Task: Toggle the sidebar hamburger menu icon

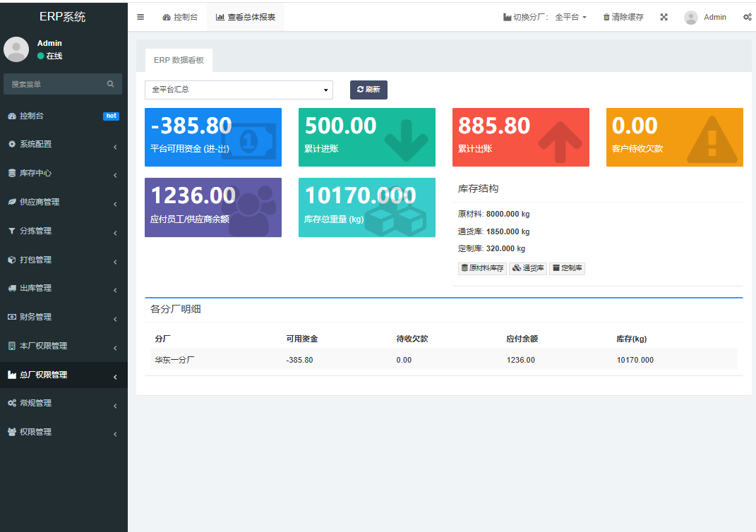Action: 140,17
